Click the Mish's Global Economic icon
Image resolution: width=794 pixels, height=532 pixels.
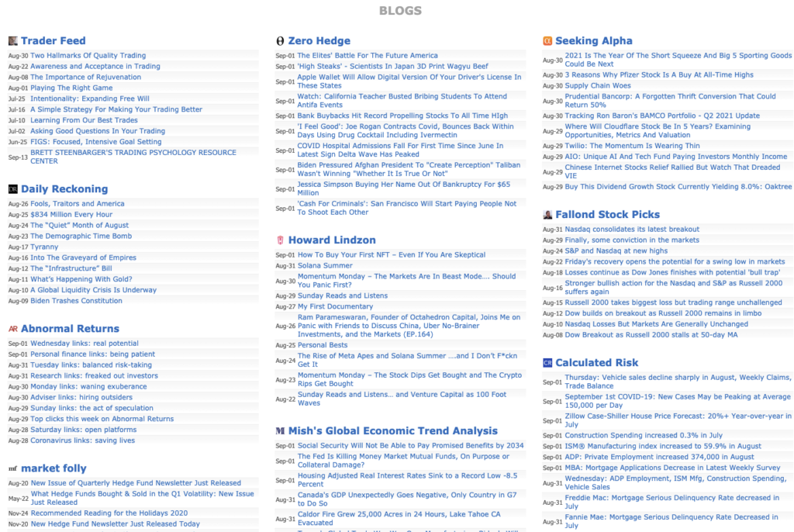click(x=280, y=430)
